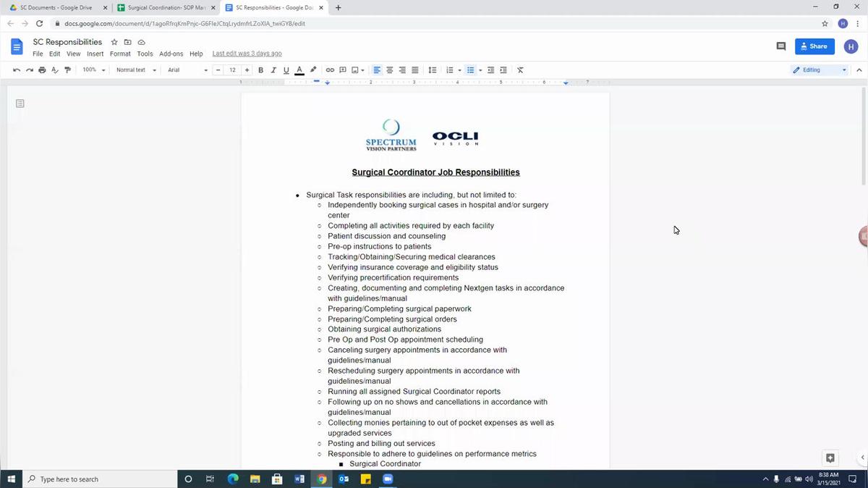Toggle bold formatting
The width and height of the screenshot is (868, 488).
[261, 70]
